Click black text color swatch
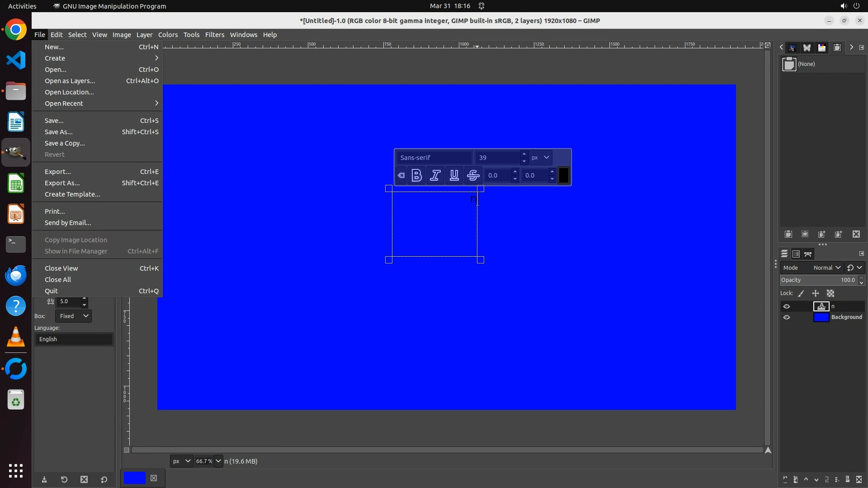The image size is (868, 488). (x=563, y=175)
